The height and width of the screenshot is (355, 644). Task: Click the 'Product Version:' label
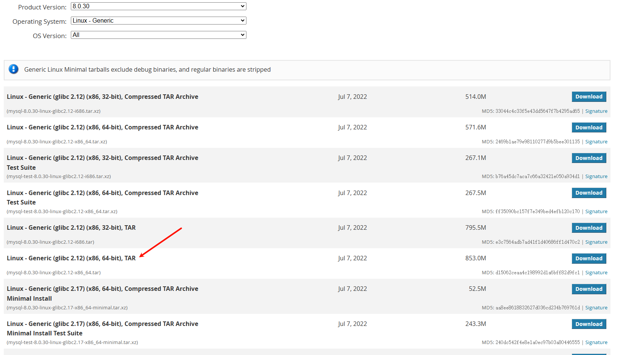(42, 7)
